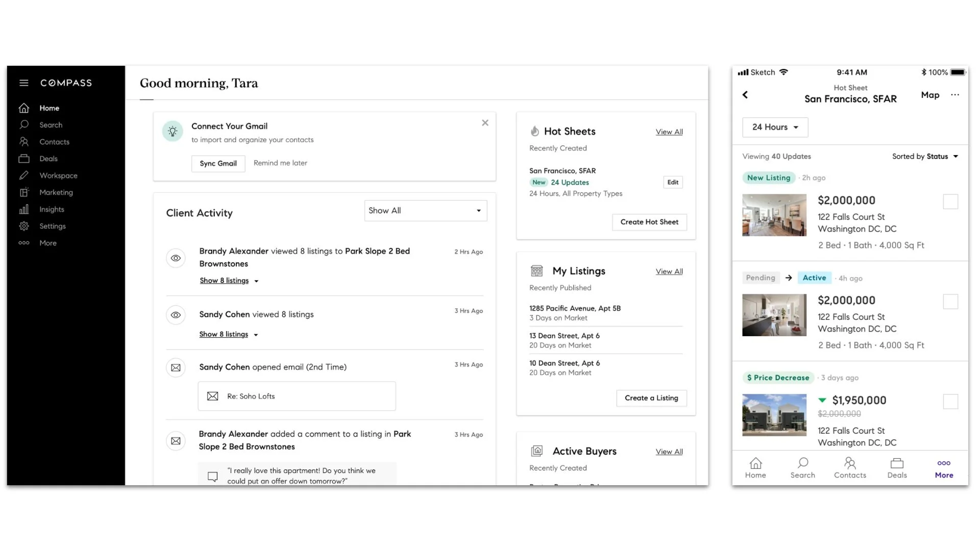
Task: Dismiss the Connect Your Gmail card
Action: pyautogui.click(x=485, y=123)
